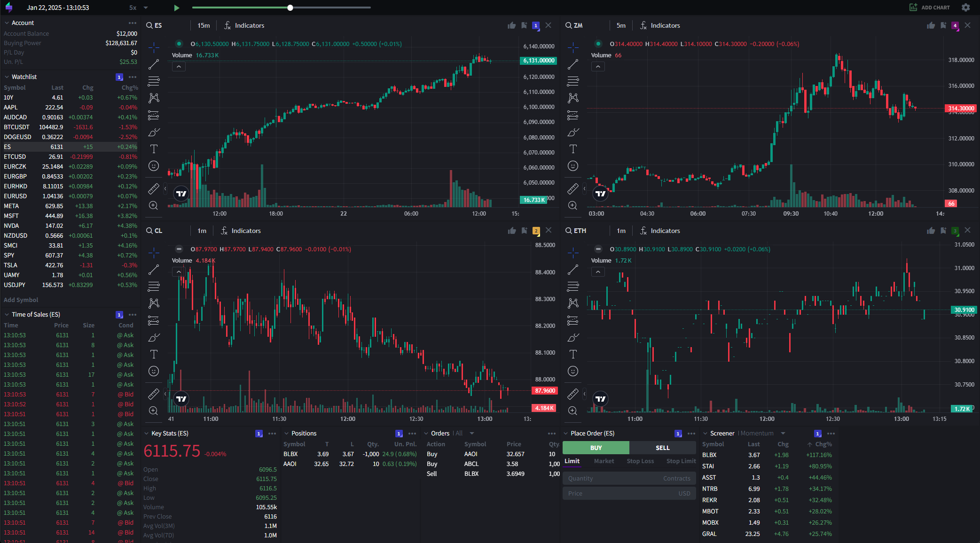Click thumbs up icon on CL chart
Screen dimensions: 980x543
512,231
